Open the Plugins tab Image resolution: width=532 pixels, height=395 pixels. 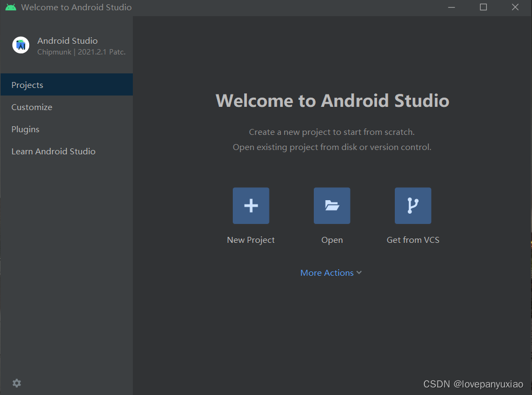pyautogui.click(x=66, y=129)
